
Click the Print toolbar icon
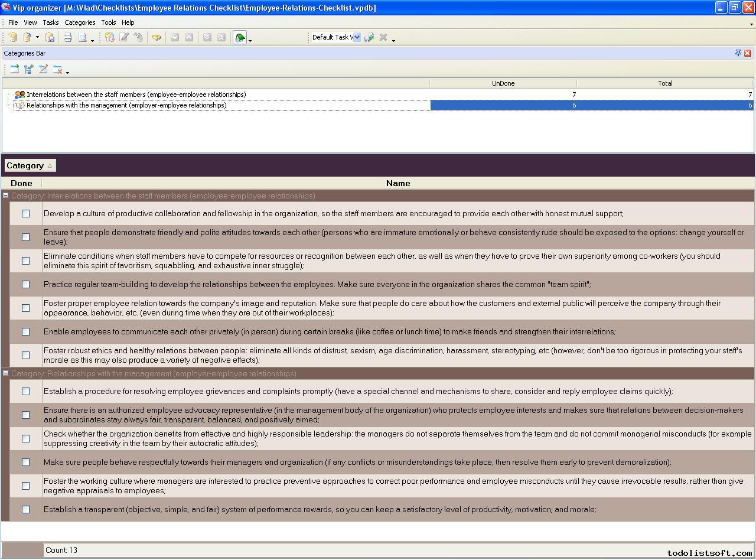[x=68, y=38]
